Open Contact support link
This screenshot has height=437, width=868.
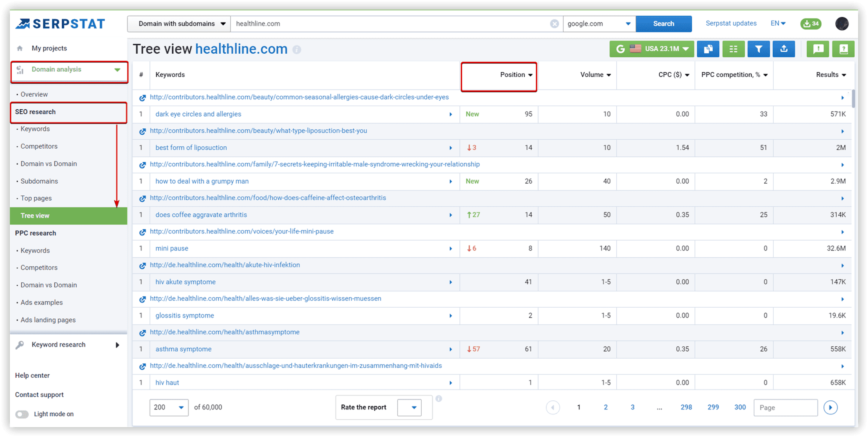(39, 395)
